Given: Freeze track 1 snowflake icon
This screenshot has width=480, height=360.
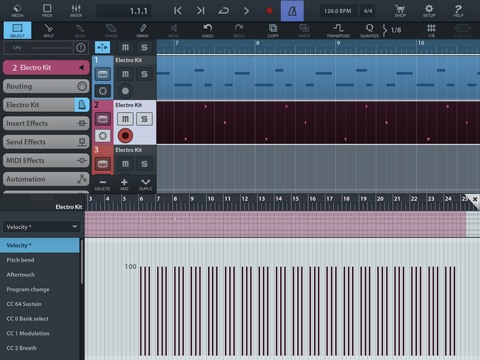Looking at the screenshot, I should [103, 91].
